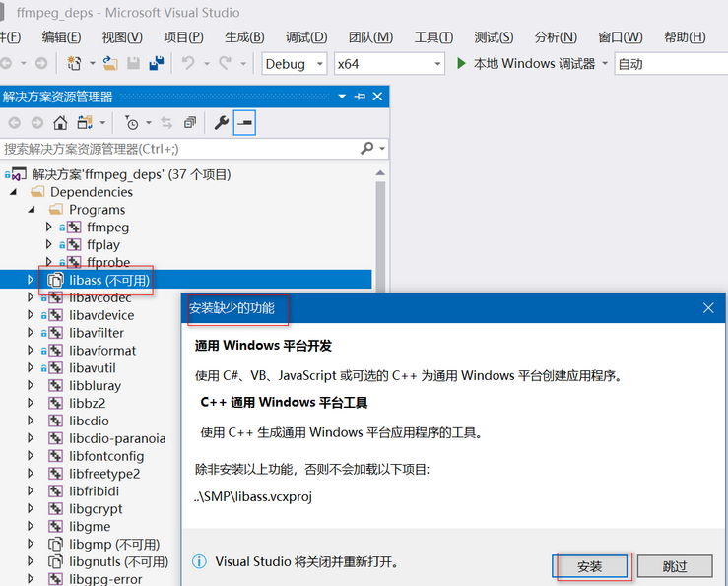The height and width of the screenshot is (586, 728).
Task: Pin the Solution Explorer panel
Action: (360, 97)
